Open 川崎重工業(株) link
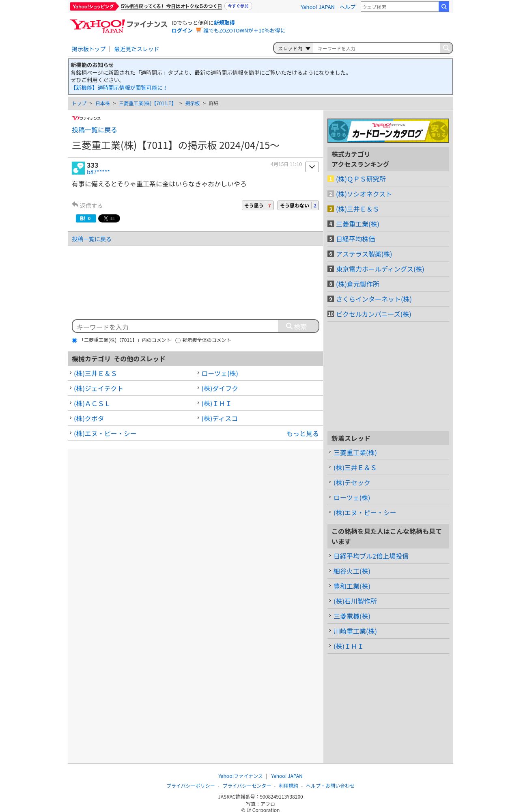 (x=355, y=631)
